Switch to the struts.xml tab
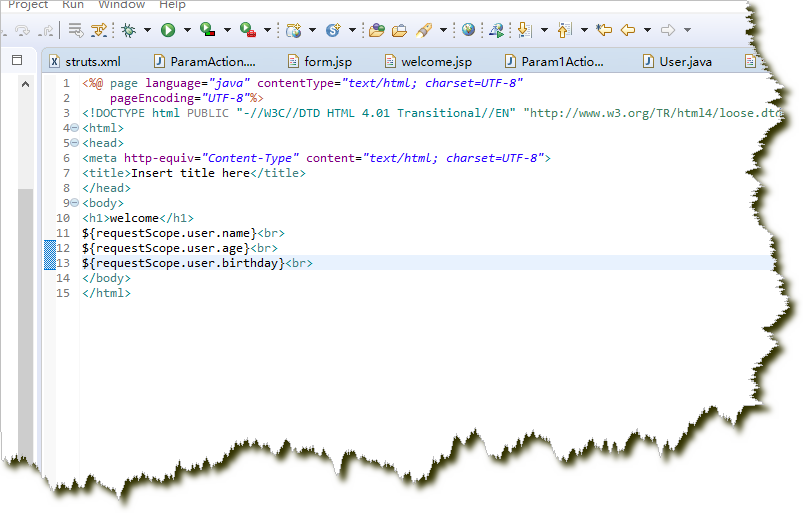 pyautogui.click(x=92, y=62)
